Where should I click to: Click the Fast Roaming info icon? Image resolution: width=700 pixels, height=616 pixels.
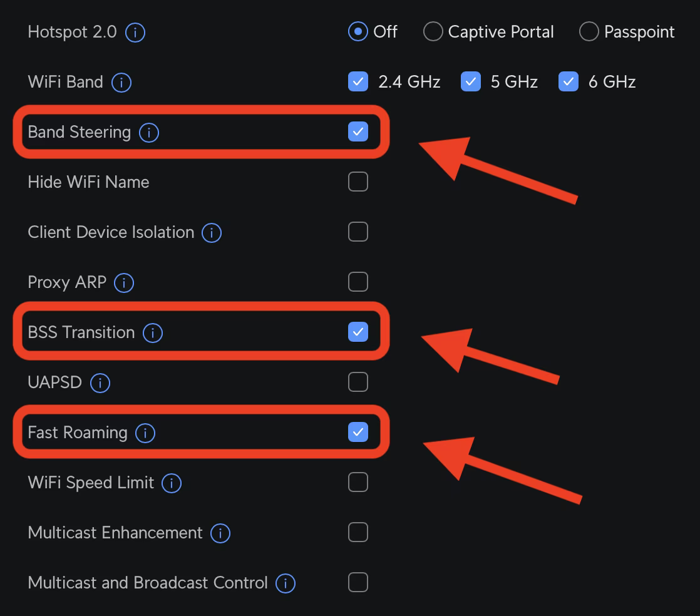point(145,433)
